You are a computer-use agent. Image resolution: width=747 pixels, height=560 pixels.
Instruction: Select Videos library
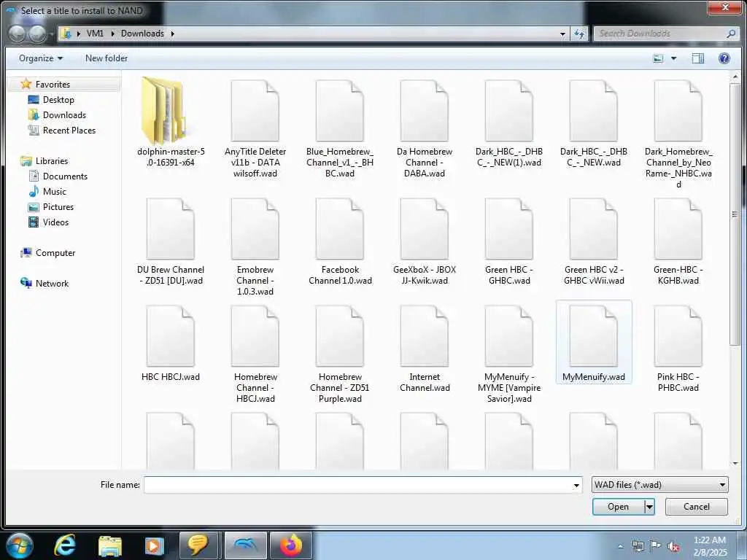[x=55, y=222]
